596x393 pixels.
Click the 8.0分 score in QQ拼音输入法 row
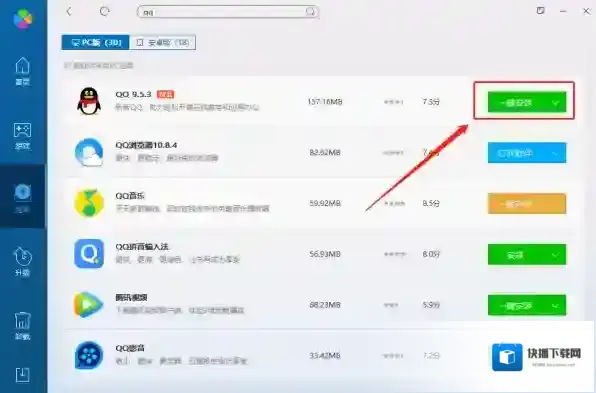[431, 254]
